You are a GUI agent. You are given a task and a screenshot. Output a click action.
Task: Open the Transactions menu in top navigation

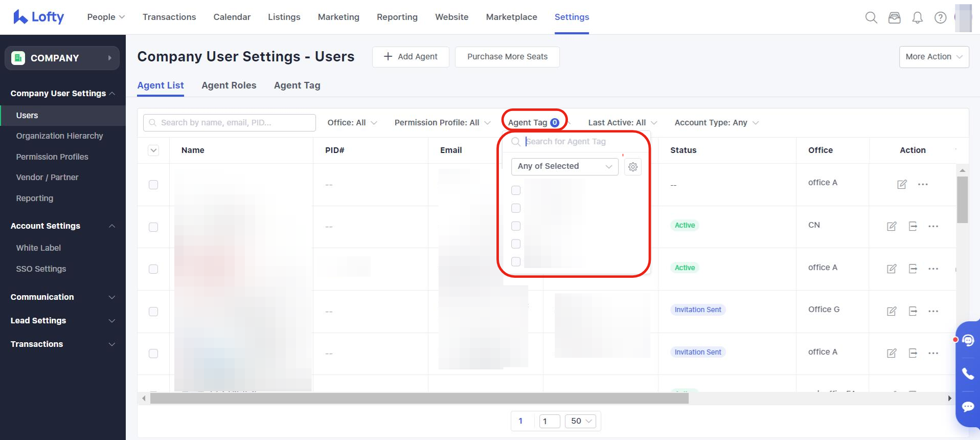[x=169, y=17]
